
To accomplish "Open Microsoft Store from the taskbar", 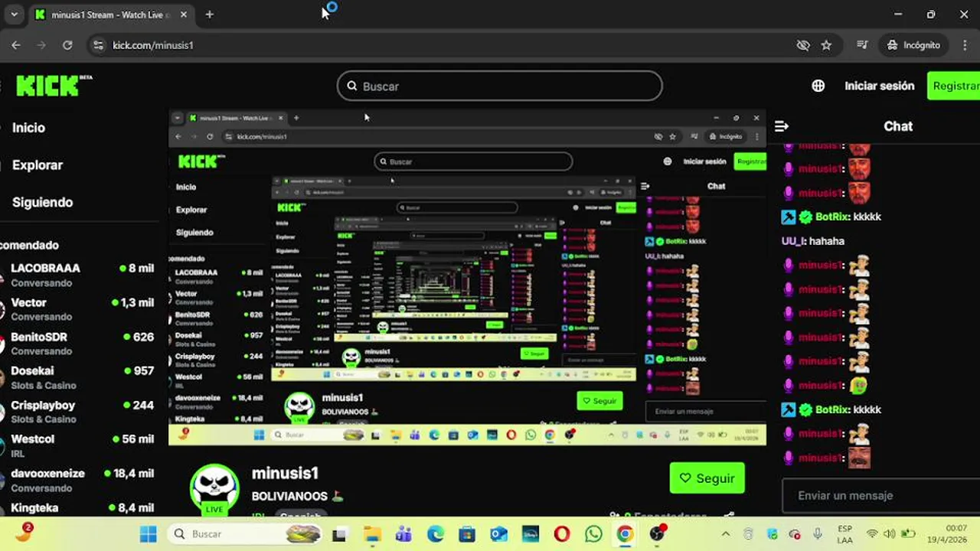I will [x=467, y=534].
